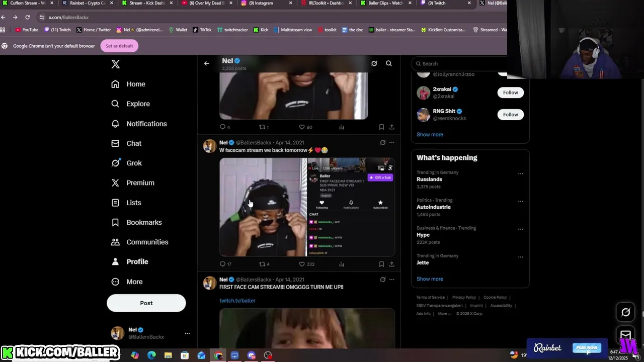
Task: Open OBS Studio from the taskbar
Action: coord(268,355)
